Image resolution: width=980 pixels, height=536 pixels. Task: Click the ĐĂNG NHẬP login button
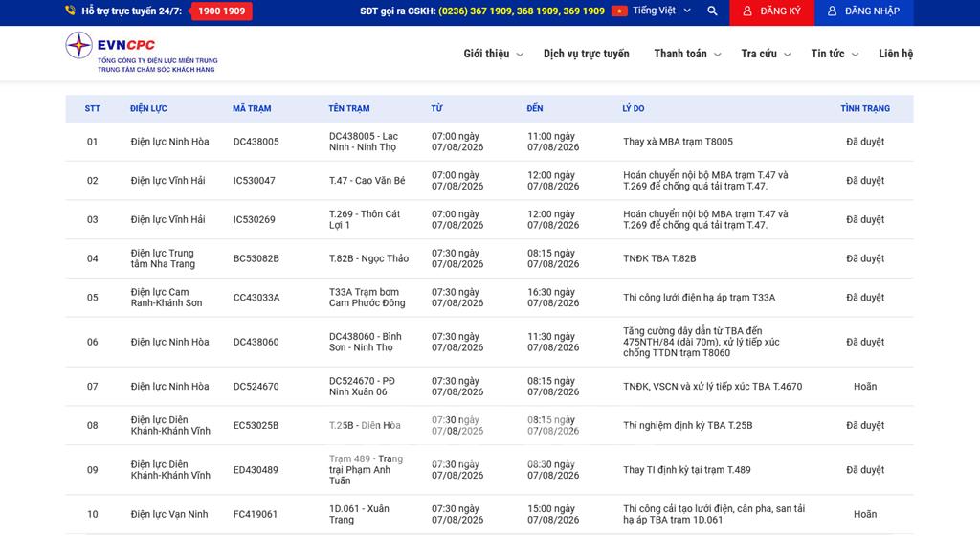864,11
